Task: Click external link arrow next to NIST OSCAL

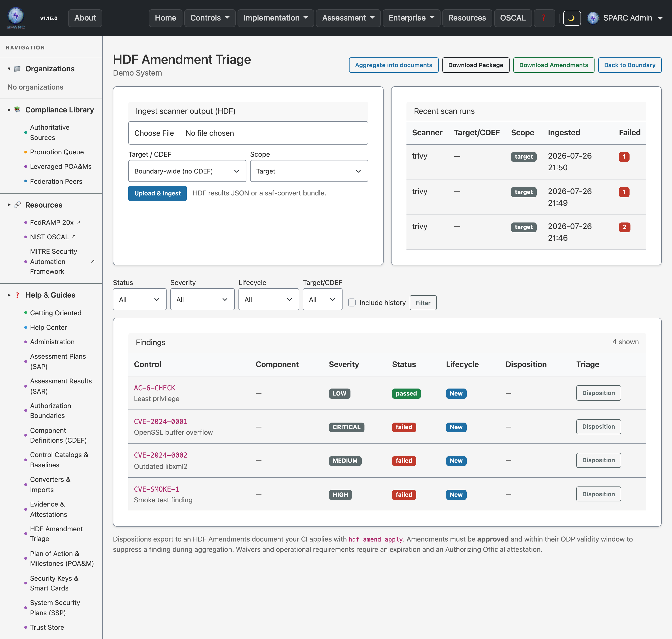Action: [x=73, y=236]
